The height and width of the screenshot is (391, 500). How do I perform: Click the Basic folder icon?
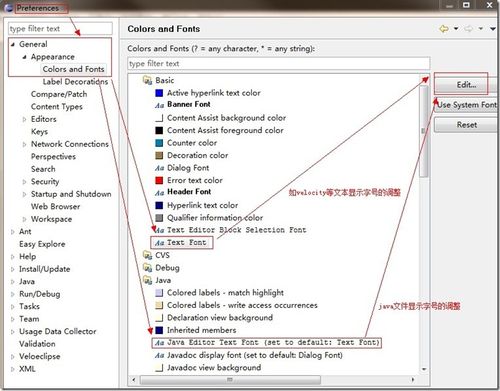point(147,80)
